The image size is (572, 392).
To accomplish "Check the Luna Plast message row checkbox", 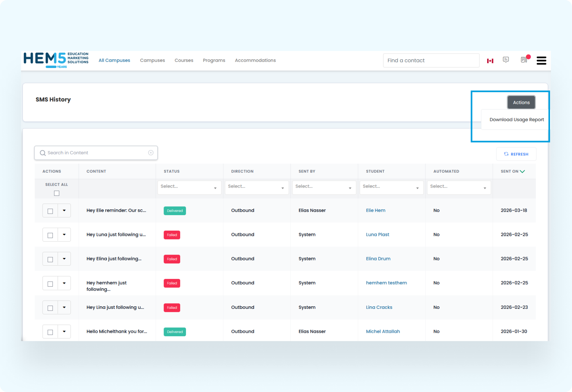I will [x=50, y=235].
